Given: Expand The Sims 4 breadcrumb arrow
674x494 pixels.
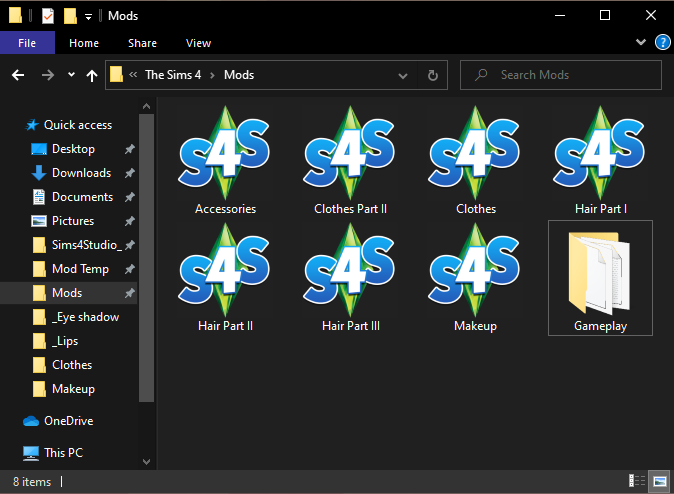Looking at the screenshot, I should coord(212,75).
